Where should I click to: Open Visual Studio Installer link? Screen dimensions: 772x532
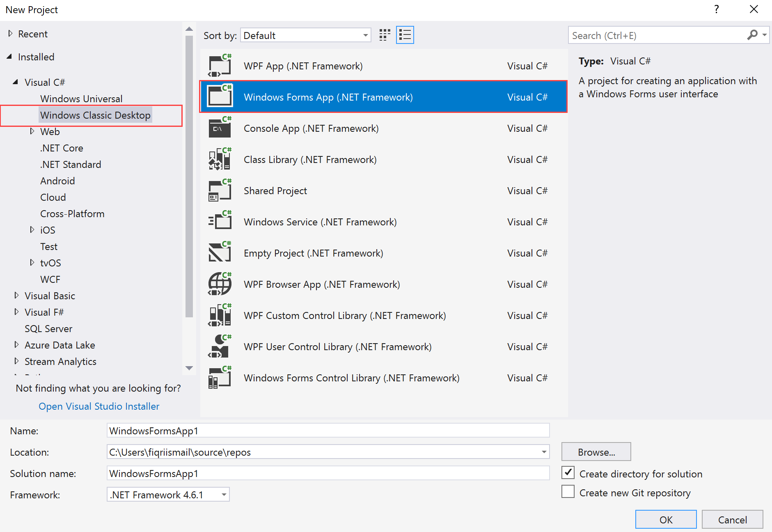(99, 406)
